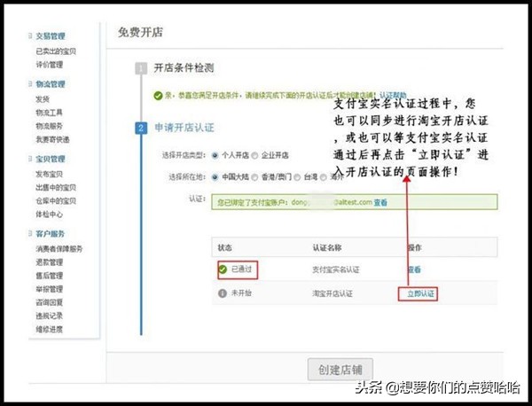This screenshot has width=532, height=406.
Task: Select 香港/澳门 radio button
Action: 254,177
